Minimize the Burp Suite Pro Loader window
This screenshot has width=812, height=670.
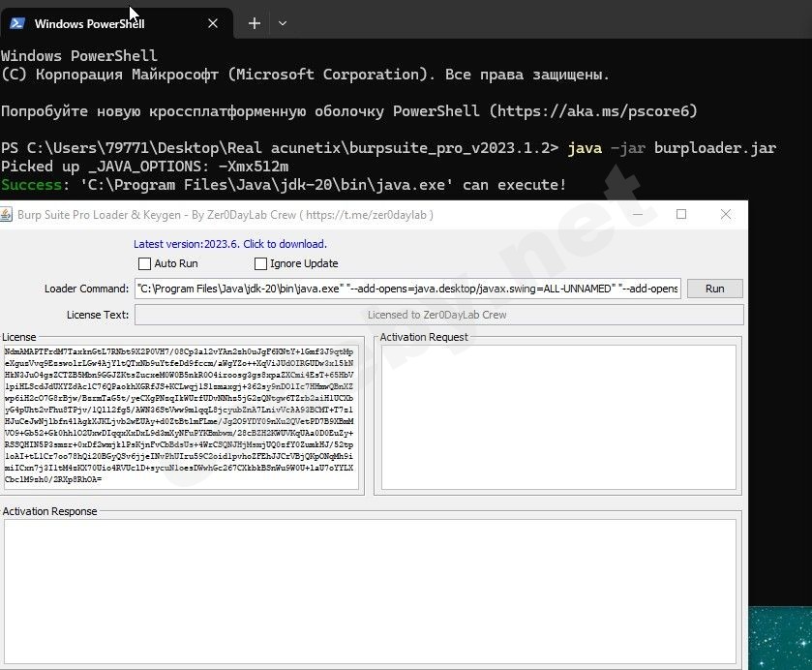(x=638, y=214)
